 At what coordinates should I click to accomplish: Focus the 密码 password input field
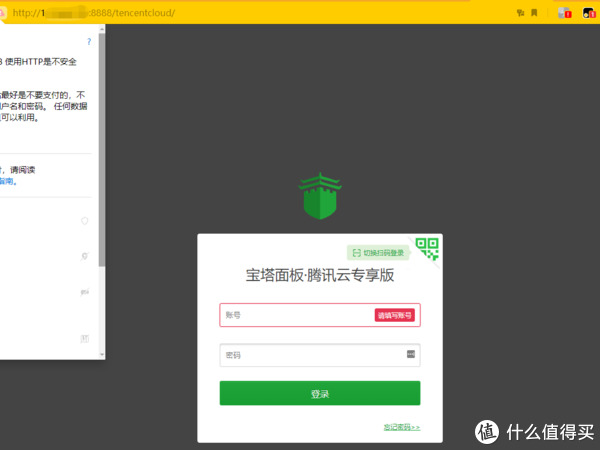tap(320, 355)
